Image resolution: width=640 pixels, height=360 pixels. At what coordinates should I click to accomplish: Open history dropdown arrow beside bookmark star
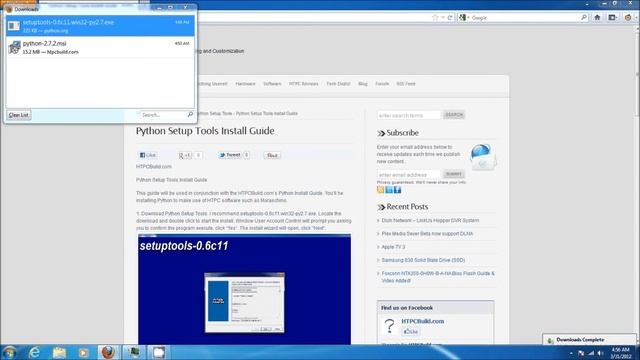pyautogui.click(x=443, y=18)
